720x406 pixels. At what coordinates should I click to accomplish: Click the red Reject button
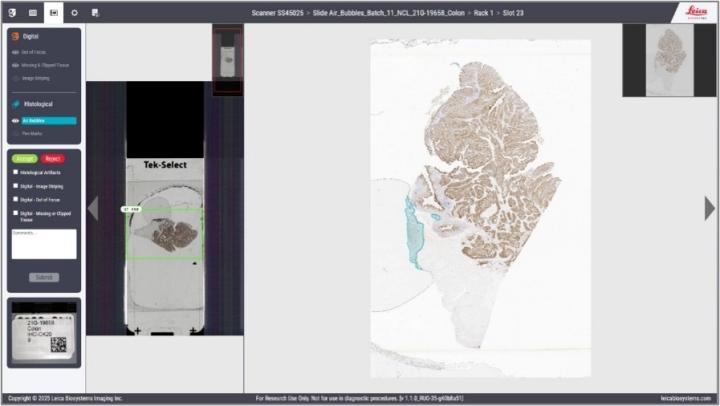pos(53,158)
